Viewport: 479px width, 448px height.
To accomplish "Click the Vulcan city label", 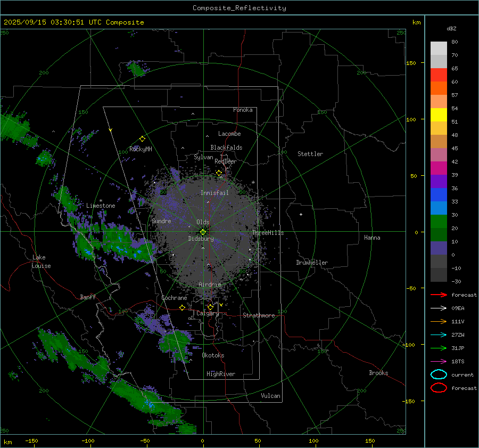I will coord(270,396).
